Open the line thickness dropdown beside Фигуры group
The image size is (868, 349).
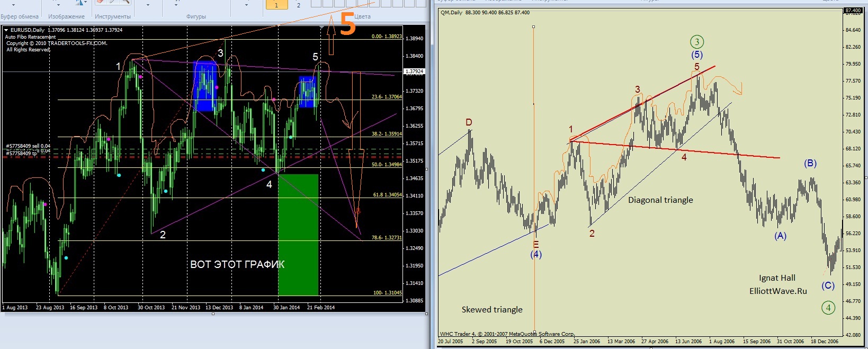pos(246,5)
